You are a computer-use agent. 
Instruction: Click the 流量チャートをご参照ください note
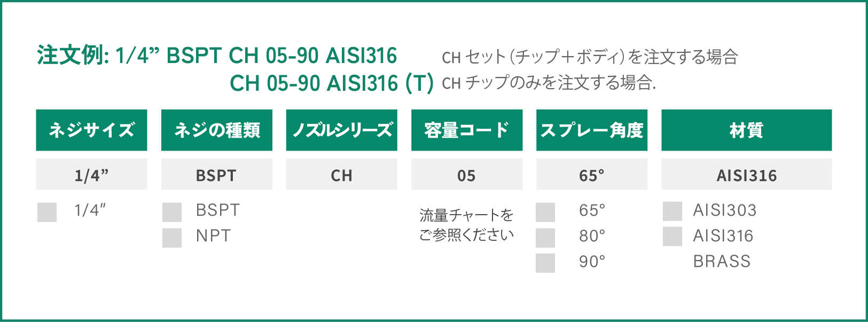click(466, 225)
